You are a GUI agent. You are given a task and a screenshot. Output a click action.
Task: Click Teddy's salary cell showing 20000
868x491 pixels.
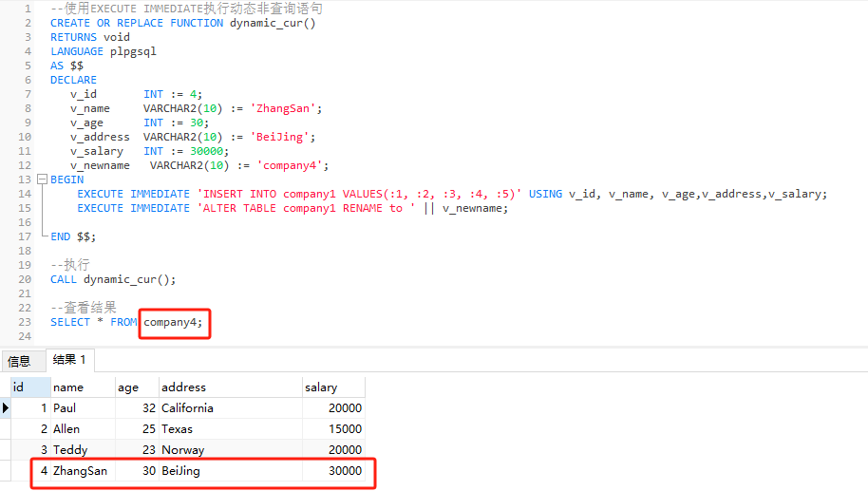333,449
